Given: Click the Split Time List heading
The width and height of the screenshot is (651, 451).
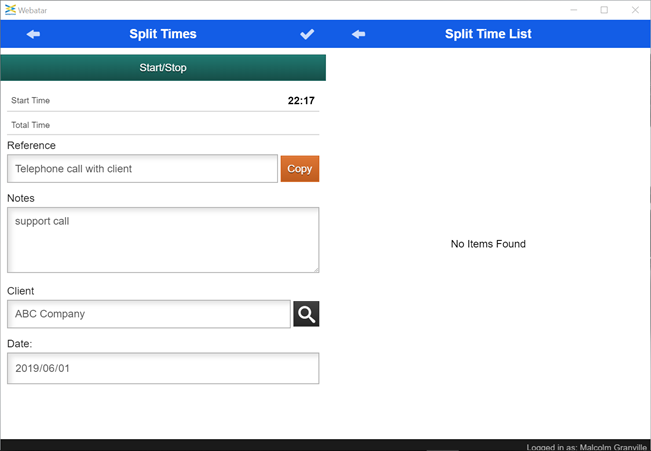Looking at the screenshot, I should point(488,34).
